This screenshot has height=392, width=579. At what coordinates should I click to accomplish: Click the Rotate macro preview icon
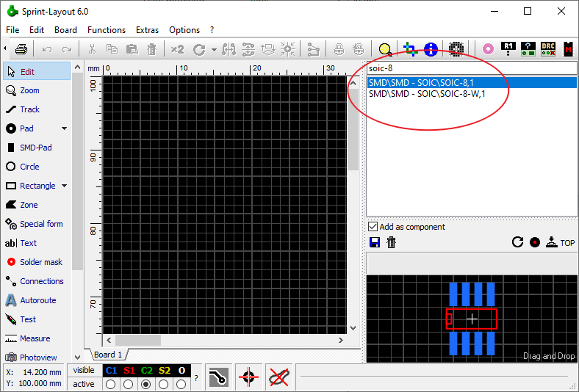(x=517, y=242)
